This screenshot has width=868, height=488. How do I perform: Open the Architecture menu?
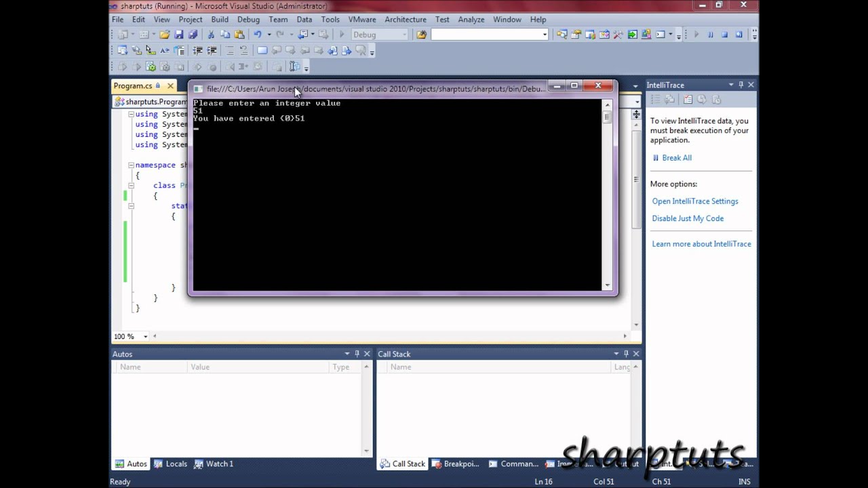(406, 20)
